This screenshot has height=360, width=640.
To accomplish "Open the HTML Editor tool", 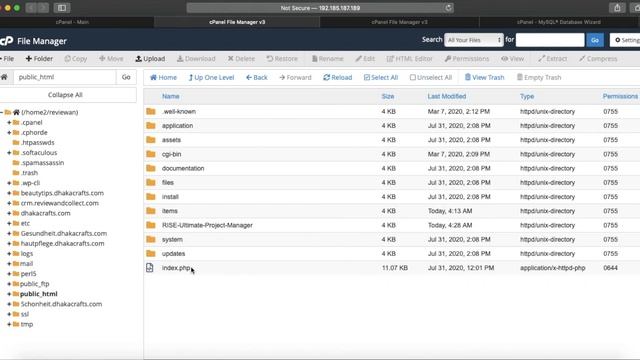I will coord(409,59).
